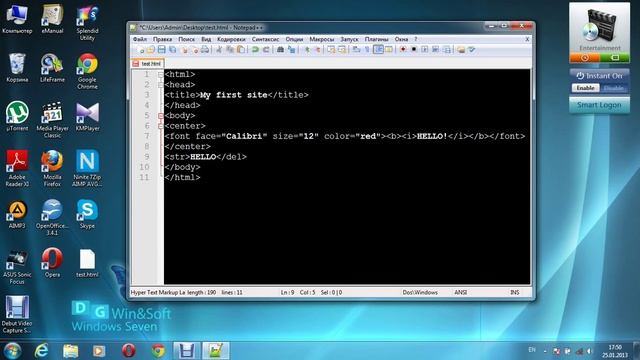
Task: Click the Paste clipboard icon
Action: click(241, 50)
